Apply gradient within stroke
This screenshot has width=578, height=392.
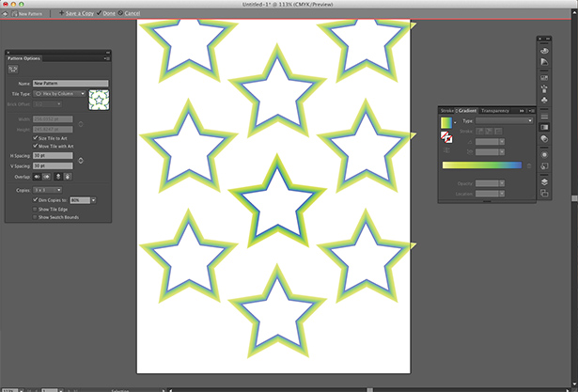point(479,132)
